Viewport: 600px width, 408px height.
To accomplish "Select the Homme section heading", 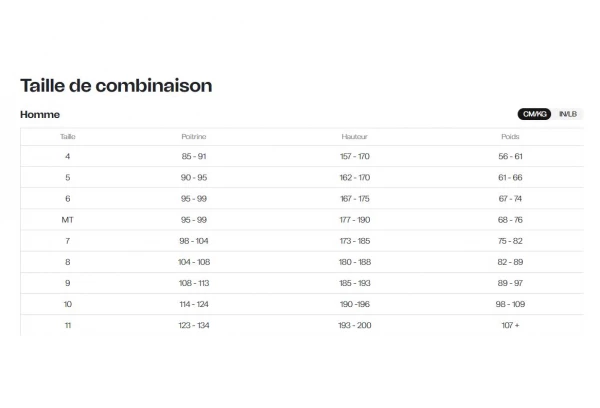I will 40,114.
